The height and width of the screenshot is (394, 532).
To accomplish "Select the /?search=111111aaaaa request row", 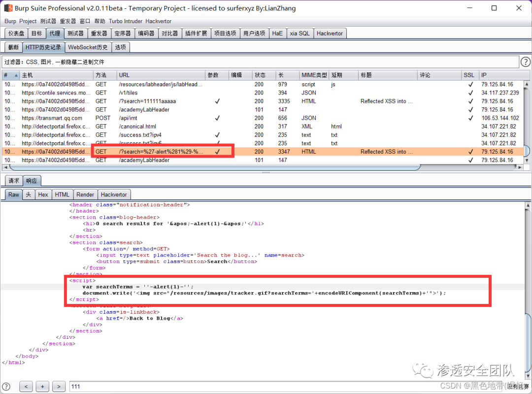I will [x=263, y=101].
